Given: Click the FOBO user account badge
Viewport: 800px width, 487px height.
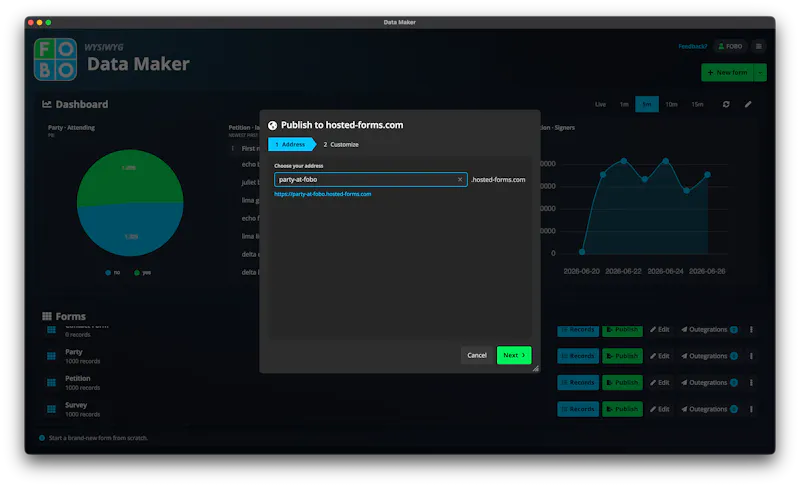Looking at the screenshot, I should click(730, 46).
